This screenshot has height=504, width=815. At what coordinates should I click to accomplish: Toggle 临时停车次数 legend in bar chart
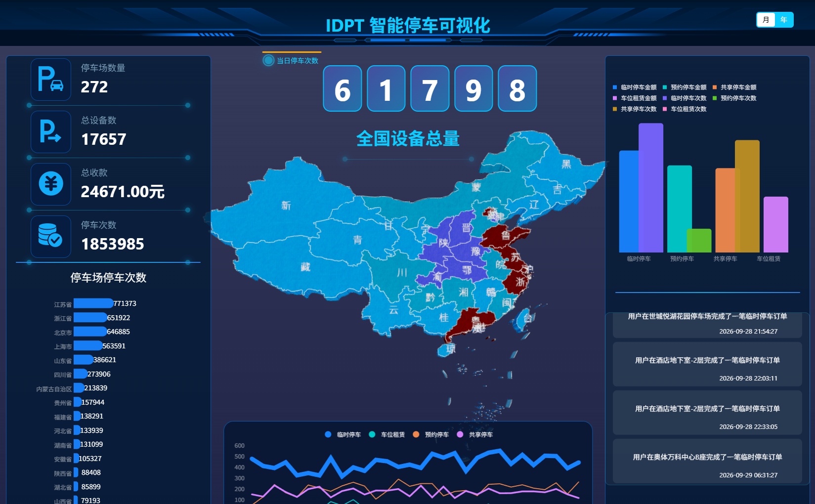685,98
